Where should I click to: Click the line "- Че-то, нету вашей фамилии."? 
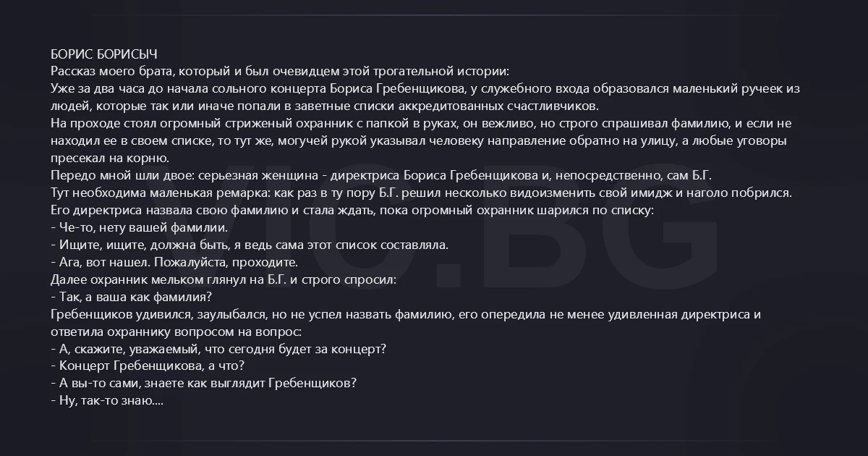140,228
